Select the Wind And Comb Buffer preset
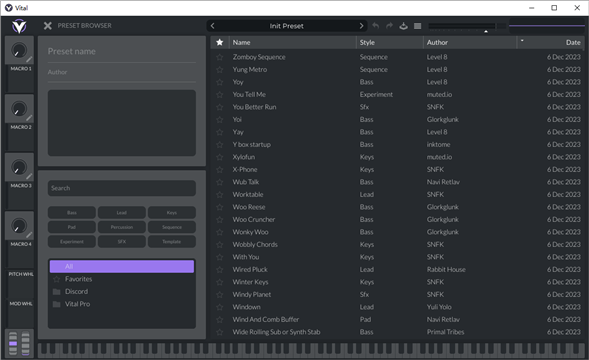The image size is (589, 360). 397,319
